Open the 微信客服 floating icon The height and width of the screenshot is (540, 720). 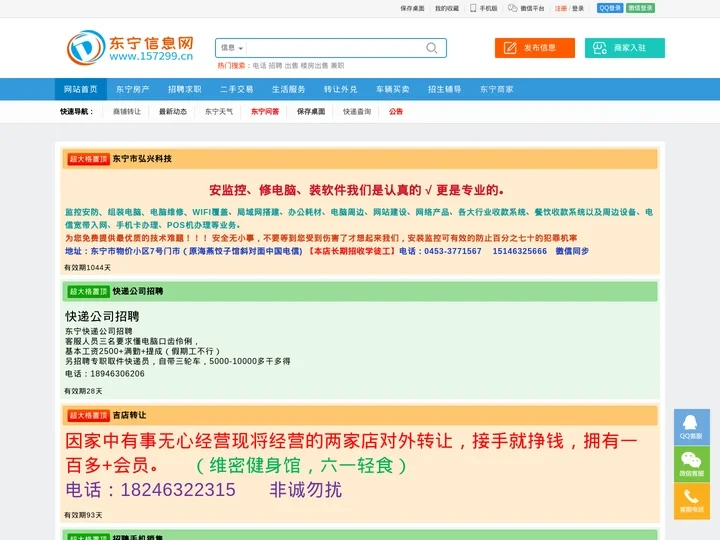click(692, 464)
